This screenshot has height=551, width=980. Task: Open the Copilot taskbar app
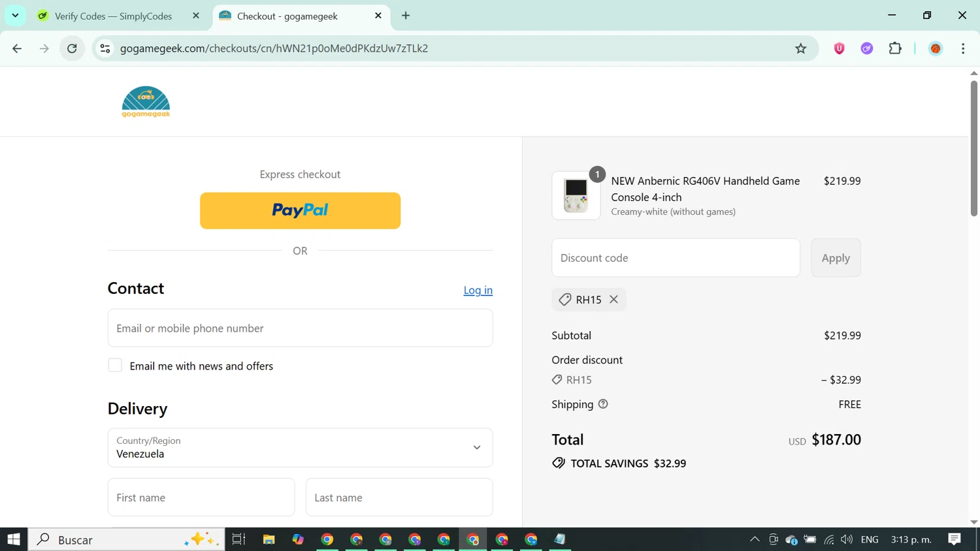pyautogui.click(x=298, y=539)
